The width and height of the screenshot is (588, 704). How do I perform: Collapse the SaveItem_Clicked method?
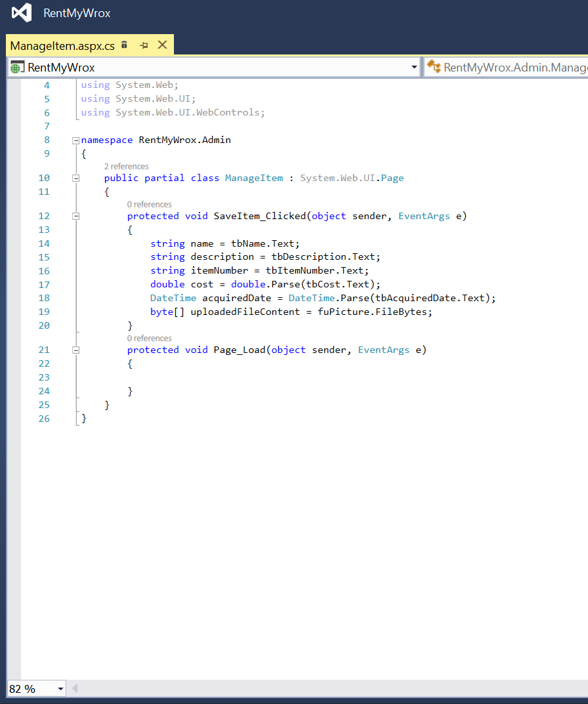coord(75,215)
